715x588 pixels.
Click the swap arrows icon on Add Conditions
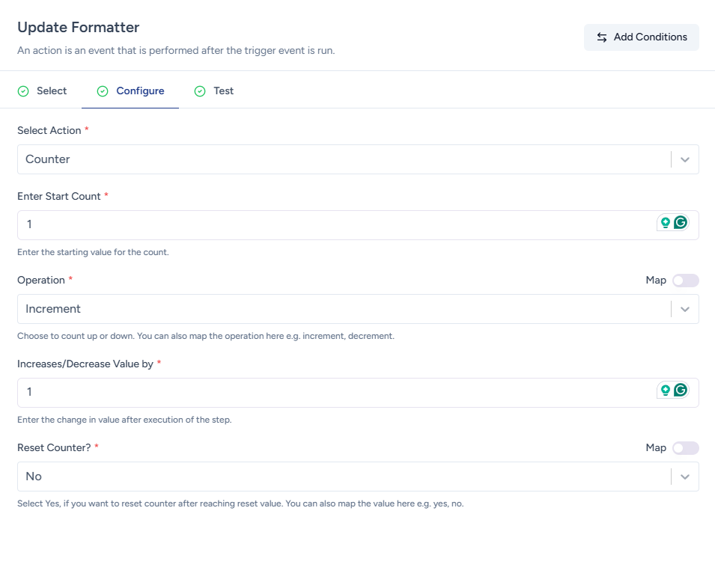pyautogui.click(x=601, y=37)
